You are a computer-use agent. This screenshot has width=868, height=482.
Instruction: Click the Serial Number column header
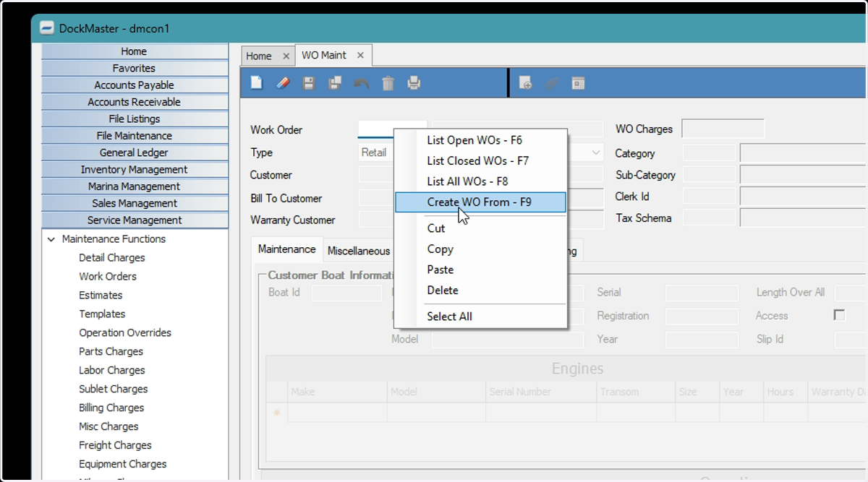click(540, 392)
